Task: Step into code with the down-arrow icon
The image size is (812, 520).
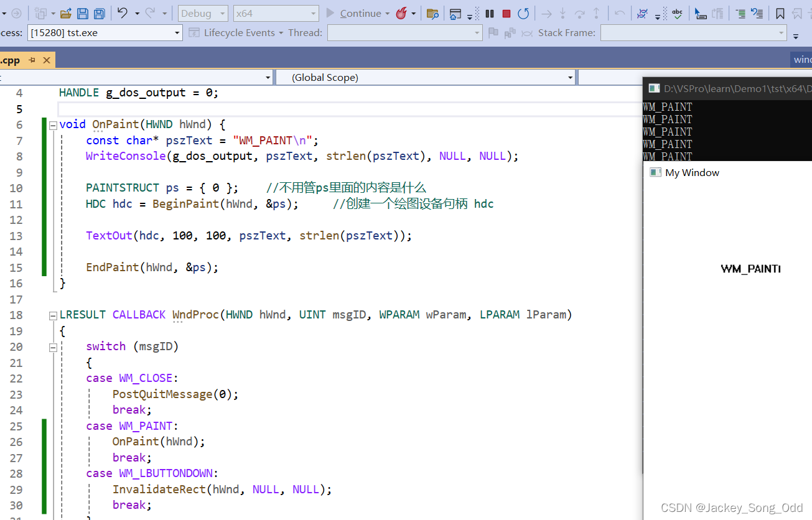Action: (x=563, y=13)
